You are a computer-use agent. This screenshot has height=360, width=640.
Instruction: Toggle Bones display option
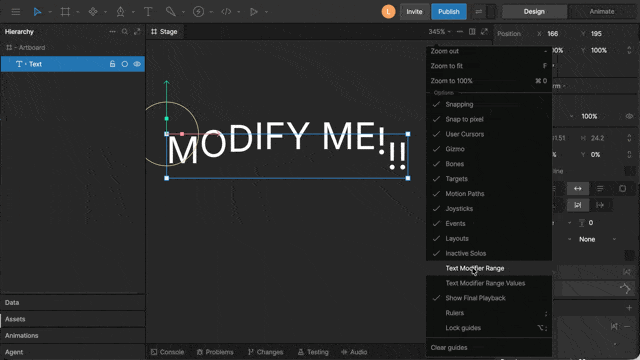coord(489,164)
